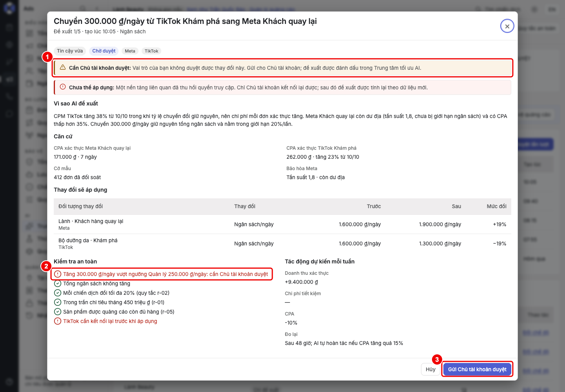Click the check icon beside Tổng ngân sách không tăng
The height and width of the screenshot is (392, 565).
(58, 283)
